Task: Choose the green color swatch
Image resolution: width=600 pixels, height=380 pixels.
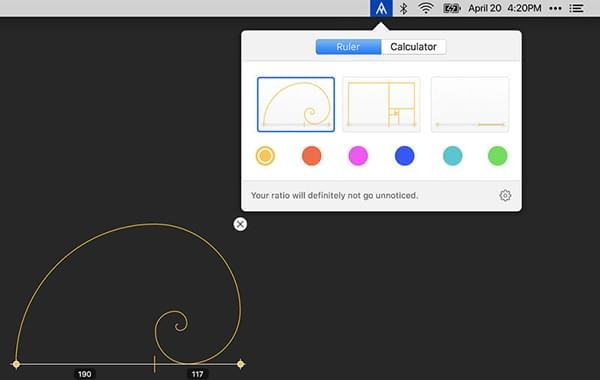Action: pos(497,156)
